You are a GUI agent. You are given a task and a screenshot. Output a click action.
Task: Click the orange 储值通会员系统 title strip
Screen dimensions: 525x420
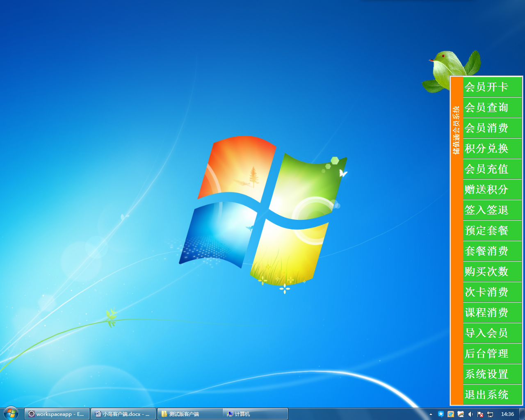coord(457,241)
